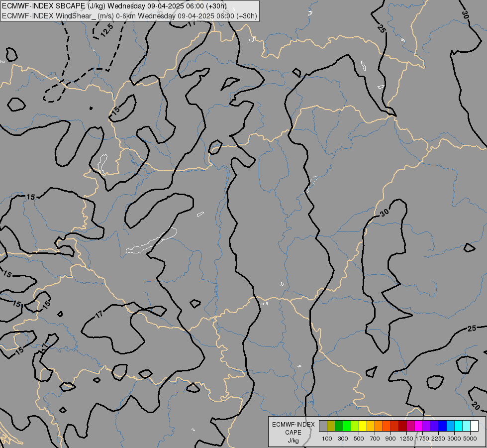Image resolution: width=487 pixels, height=448 pixels.
Task: Select the purple swatch after magenta
Action: tap(427, 426)
